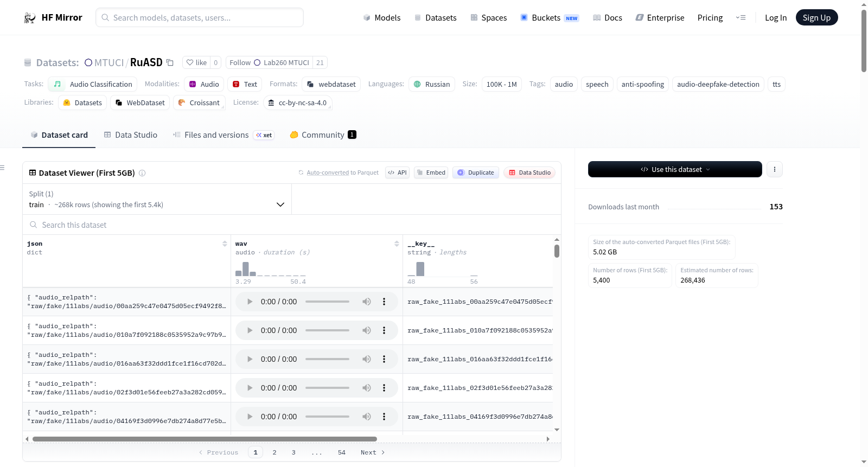Play audio for the 016aa63f32ddd row
This screenshot has height=467, width=868.
coord(250,359)
